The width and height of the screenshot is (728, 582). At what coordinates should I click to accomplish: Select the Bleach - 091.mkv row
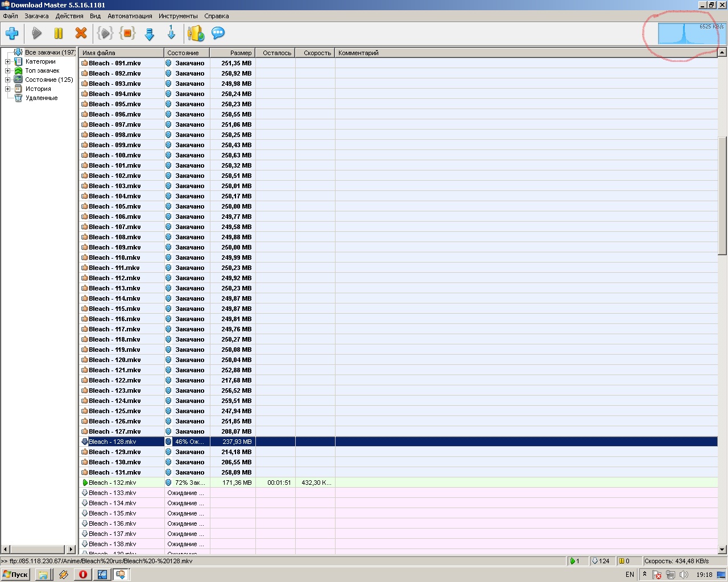point(398,63)
